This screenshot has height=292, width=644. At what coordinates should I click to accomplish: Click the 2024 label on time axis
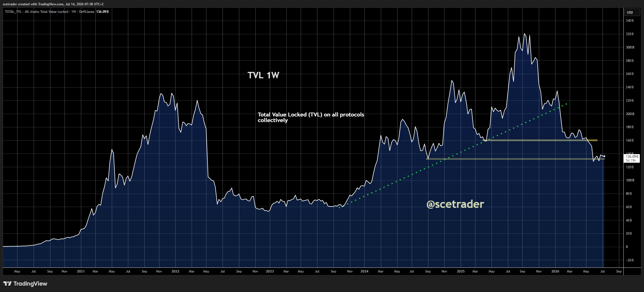tap(364, 271)
